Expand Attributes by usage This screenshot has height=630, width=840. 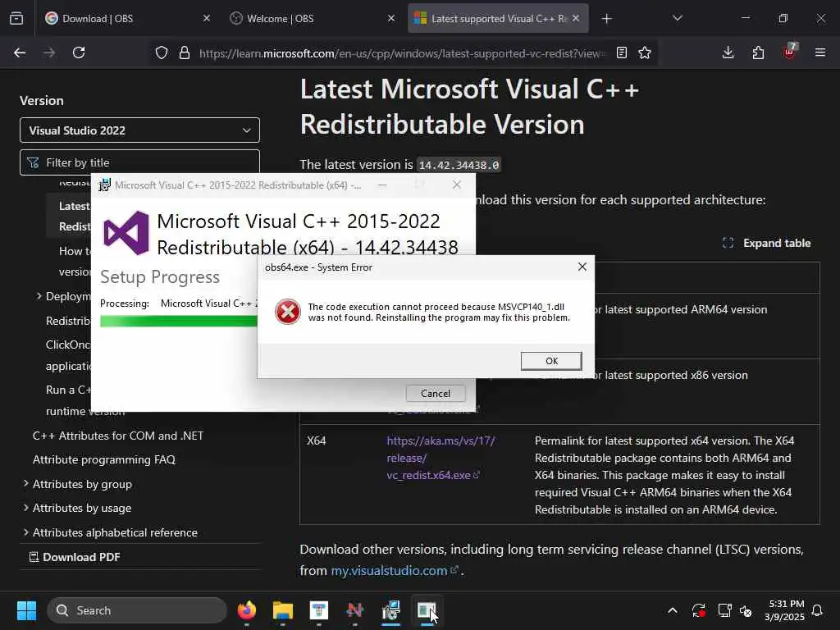click(25, 507)
